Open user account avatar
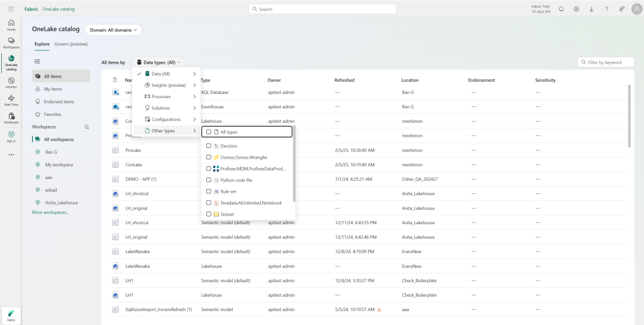The height and width of the screenshot is (325, 644). (636, 9)
